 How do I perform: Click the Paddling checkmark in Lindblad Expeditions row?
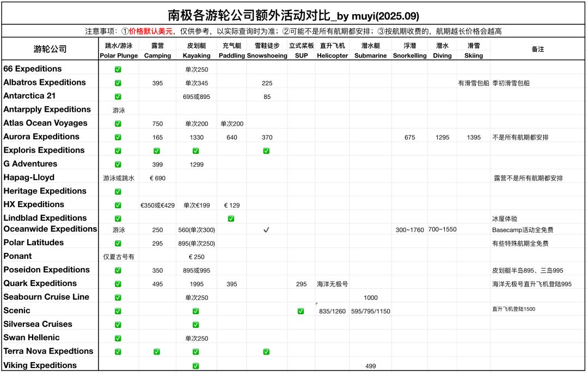(231, 219)
